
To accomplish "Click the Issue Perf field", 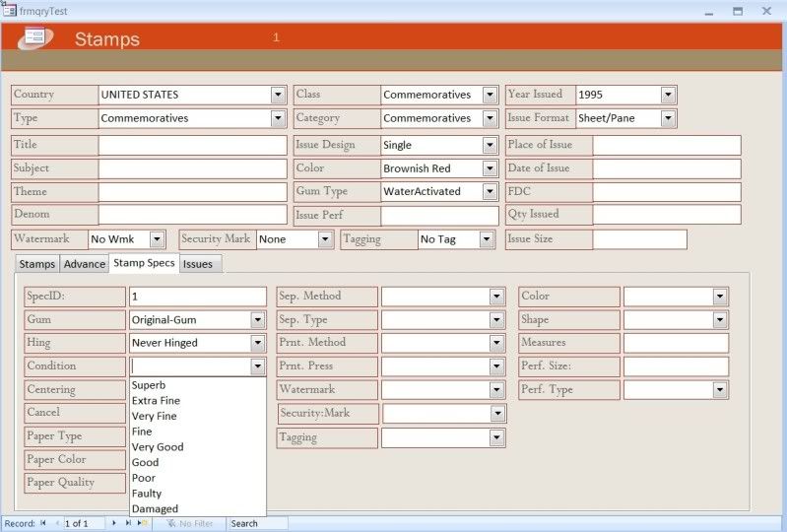I will pyautogui.click(x=439, y=216).
